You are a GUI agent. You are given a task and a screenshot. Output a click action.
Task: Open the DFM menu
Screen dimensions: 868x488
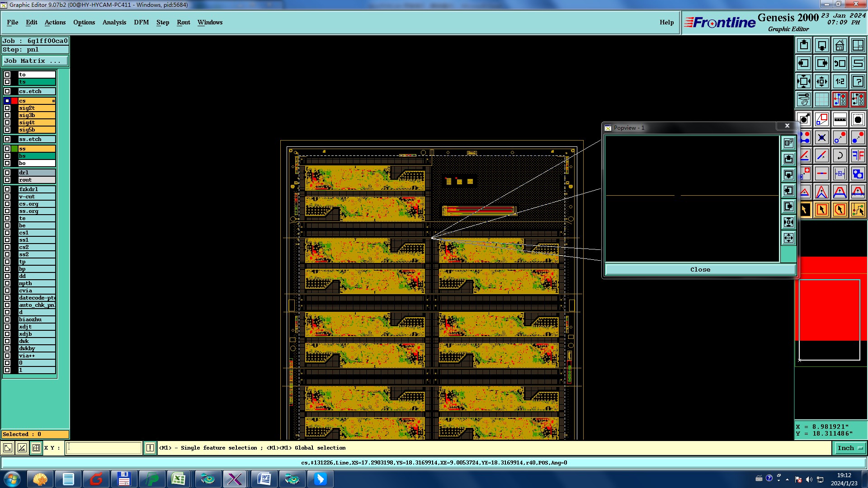[141, 22]
